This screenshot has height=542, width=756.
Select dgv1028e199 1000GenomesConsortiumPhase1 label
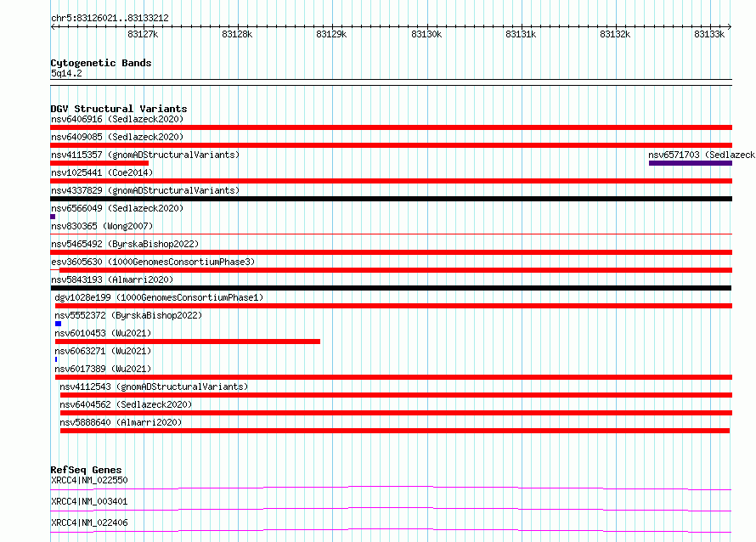[159, 297]
